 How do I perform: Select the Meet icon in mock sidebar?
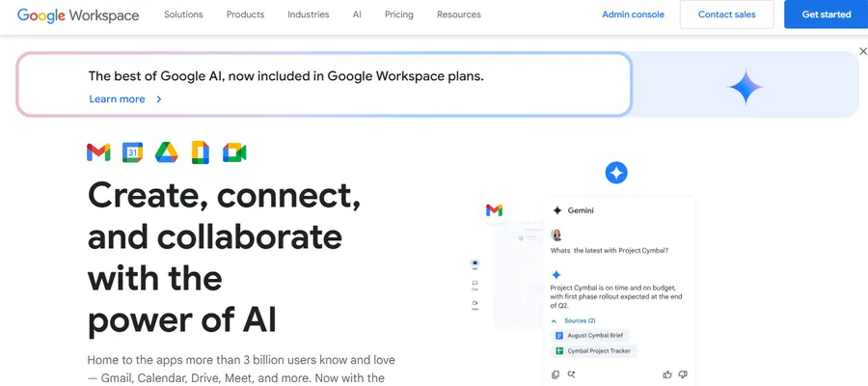click(475, 305)
